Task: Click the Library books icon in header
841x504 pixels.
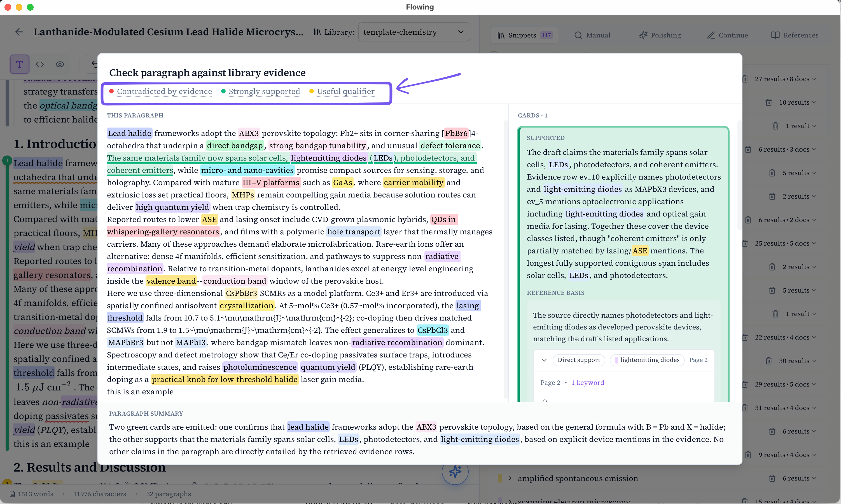Action: pos(317,32)
